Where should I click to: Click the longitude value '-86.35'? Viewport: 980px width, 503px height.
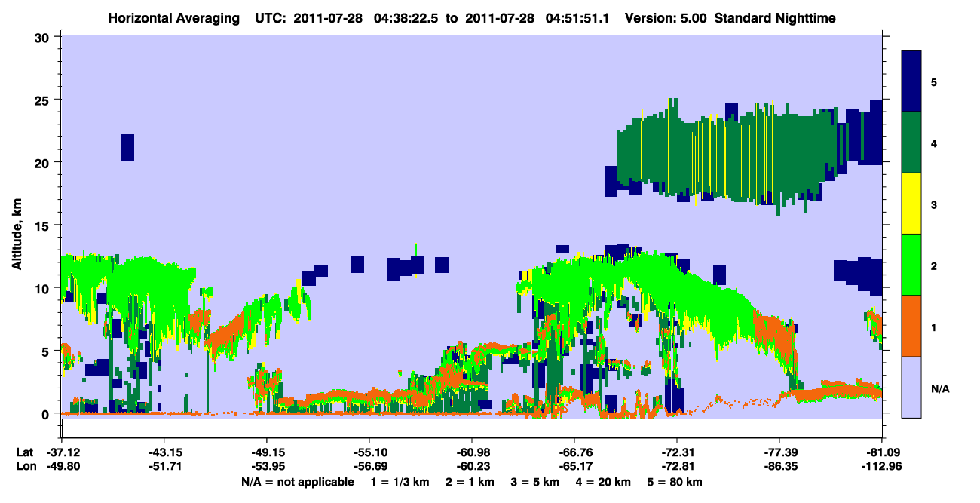point(779,466)
